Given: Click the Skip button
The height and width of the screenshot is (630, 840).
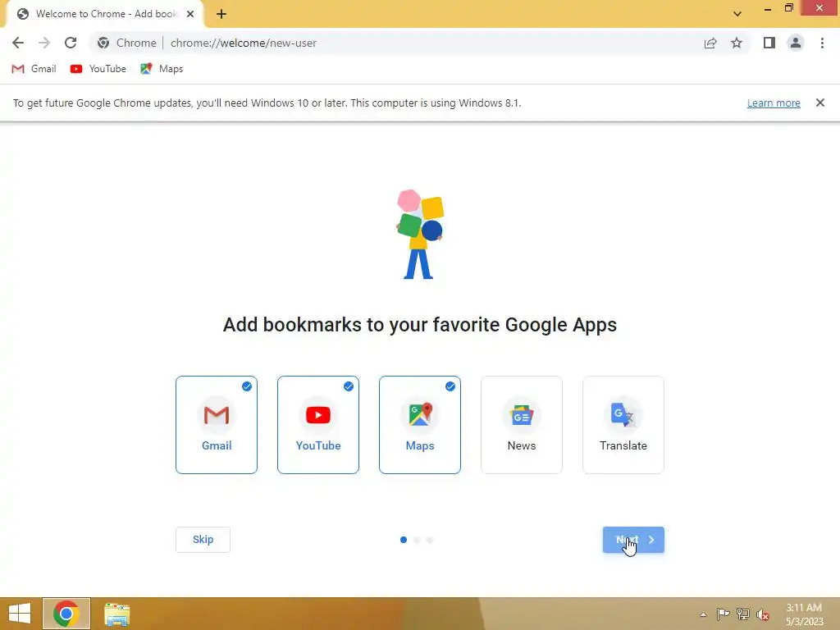Looking at the screenshot, I should tap(203, 540).
